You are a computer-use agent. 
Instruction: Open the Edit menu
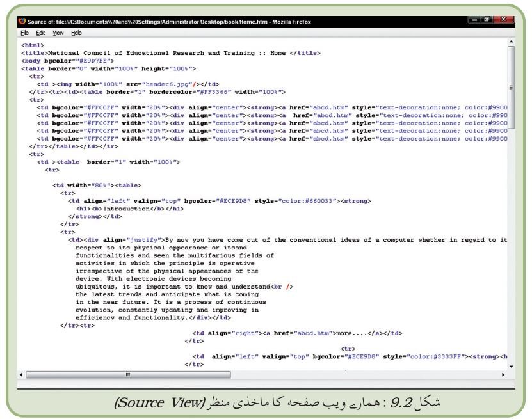tap(40, 33)
